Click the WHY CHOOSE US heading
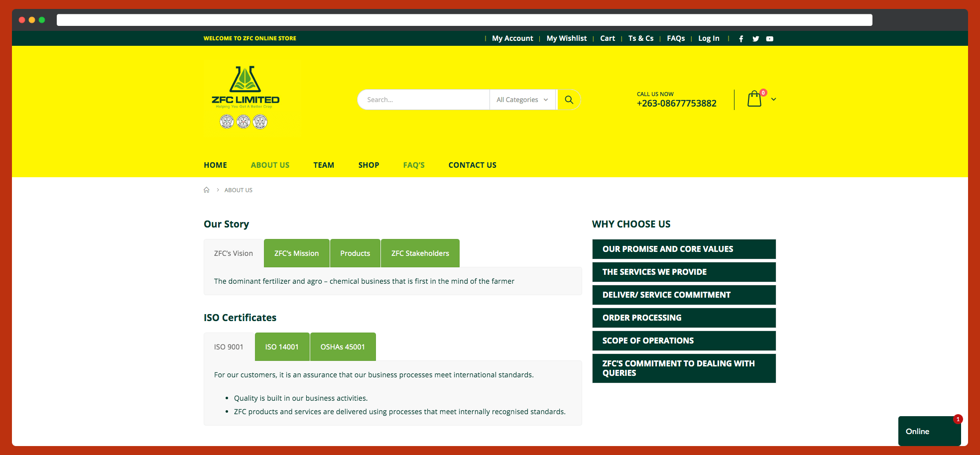Image resolution: width=980 pixels, height=455 pixels. 631,224
